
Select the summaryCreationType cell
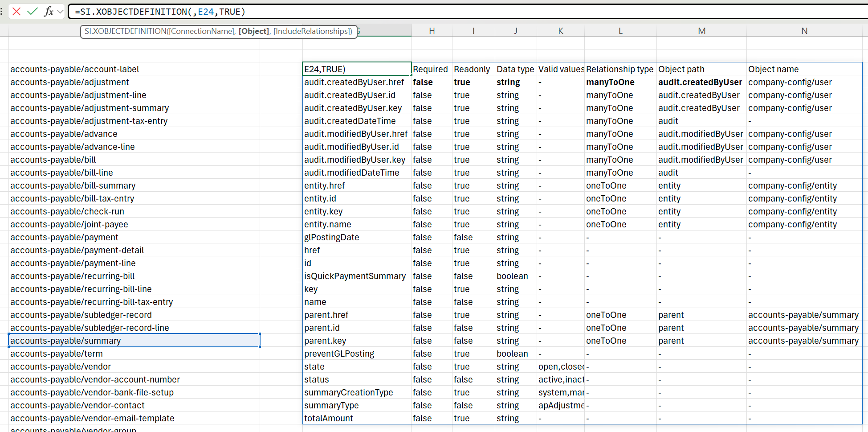click(357, 392)
